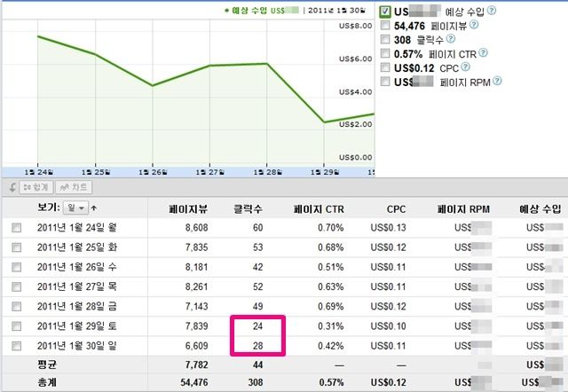Click the 53 clicks cell
The height and width of the screenshot is (392, 568).
[x=257, y=247]
